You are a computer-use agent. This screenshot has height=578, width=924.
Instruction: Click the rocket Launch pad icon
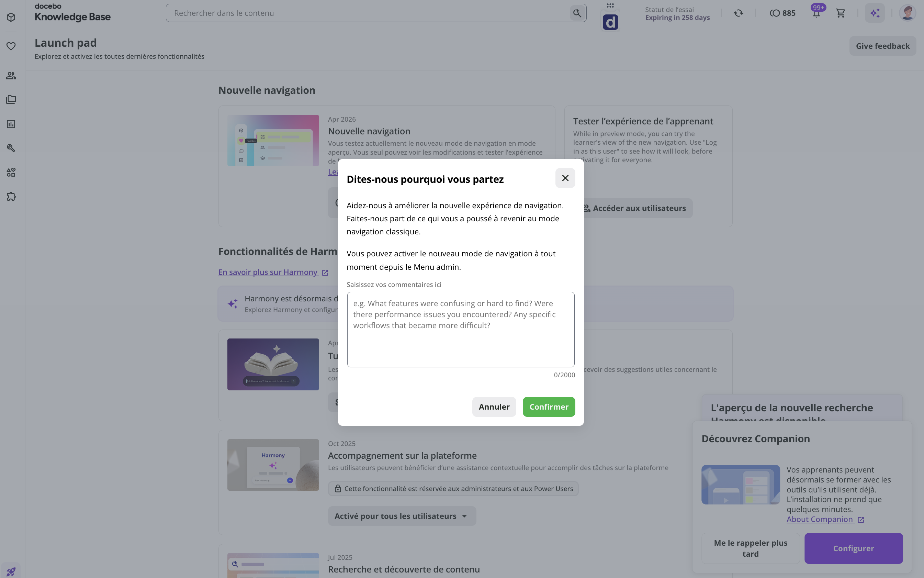[x=11, y=571]
